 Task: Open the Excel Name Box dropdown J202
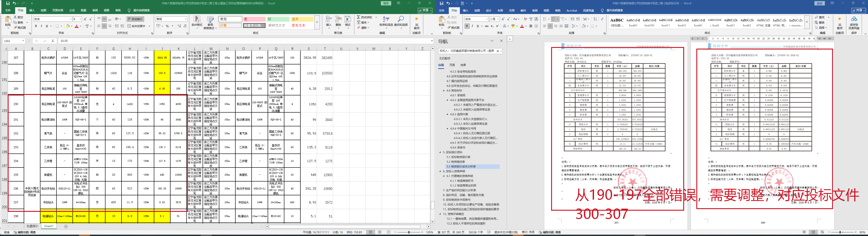[x=23, y=41]
